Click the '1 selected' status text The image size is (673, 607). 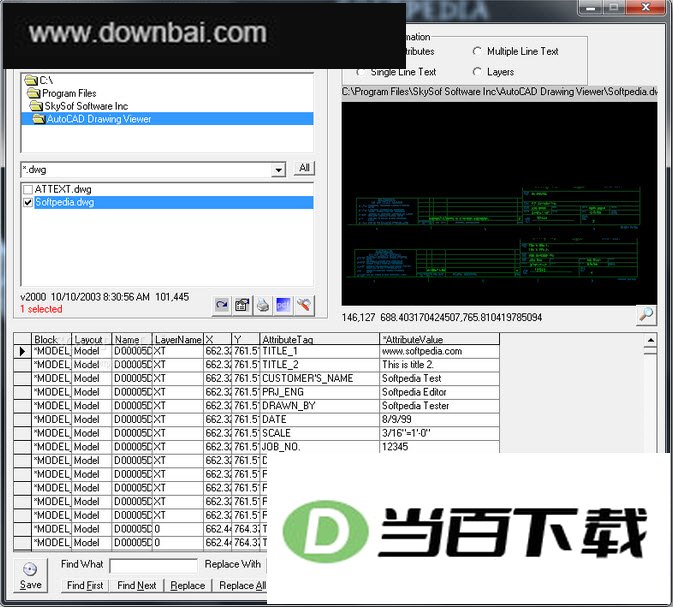point(41,309)
